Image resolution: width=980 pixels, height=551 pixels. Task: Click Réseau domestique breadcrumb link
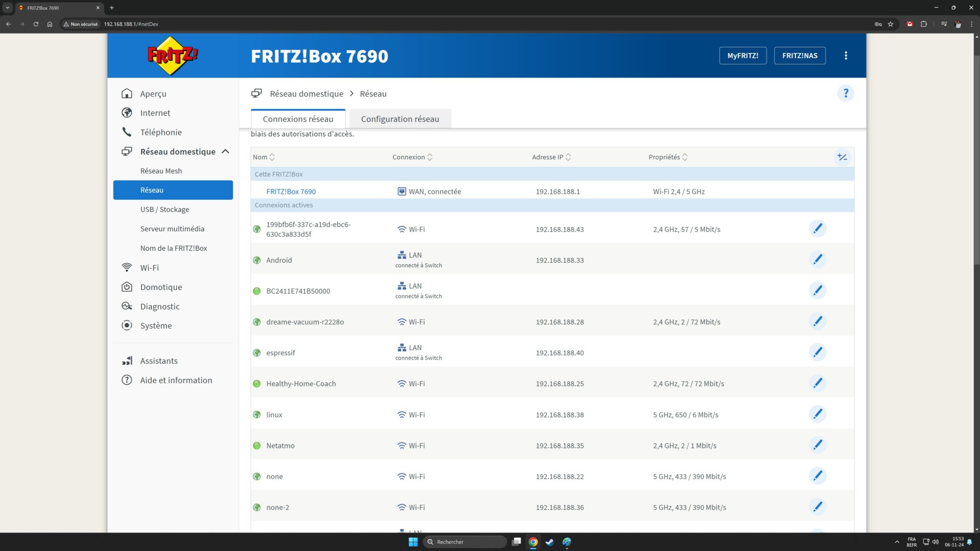tap(307, 94)
